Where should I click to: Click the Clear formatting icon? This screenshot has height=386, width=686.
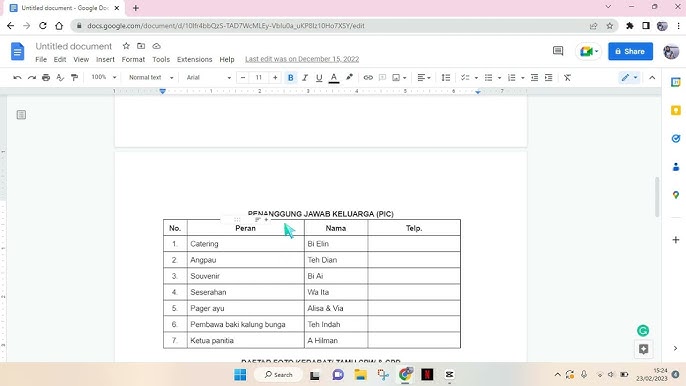point(567,77)
